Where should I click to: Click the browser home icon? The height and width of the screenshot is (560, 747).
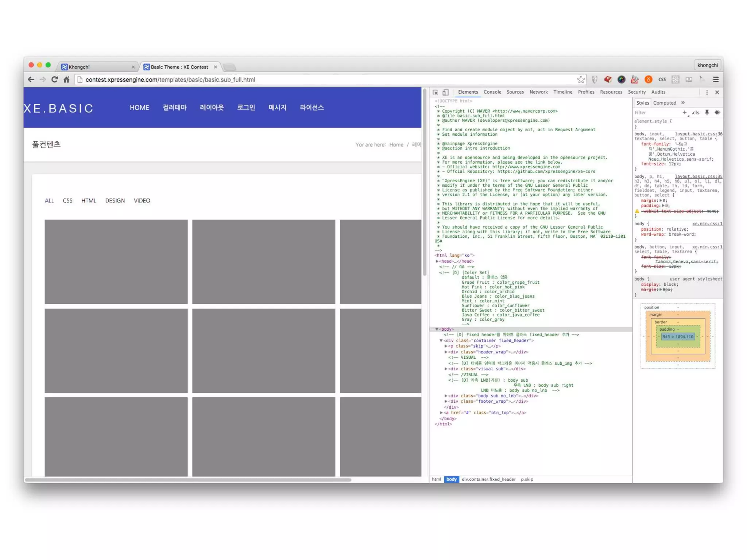(x=66, y=79)
